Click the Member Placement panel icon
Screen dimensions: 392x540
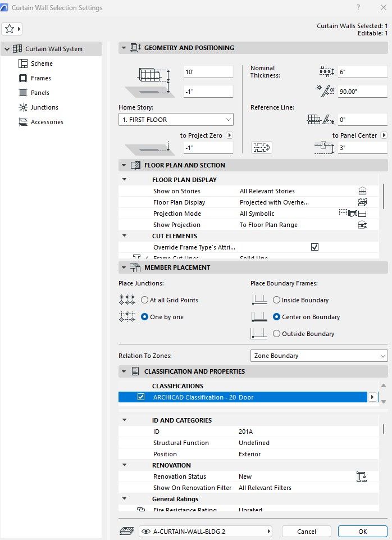pos(135,267)
